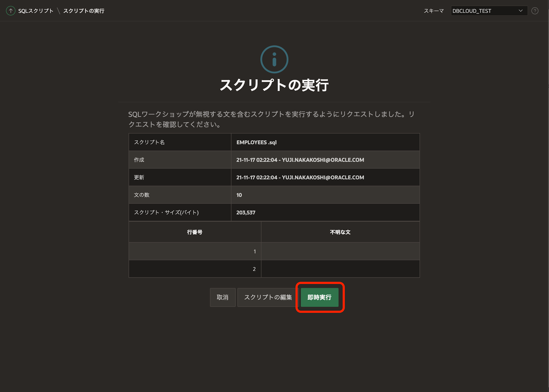Screen dimensions: 549x392
Task: Click the 作成 timestamp and email value
Action: 300,160
